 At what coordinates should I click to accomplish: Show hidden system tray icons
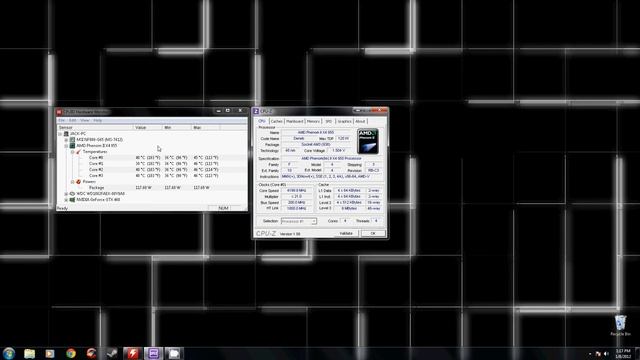(x=590, y=354)
